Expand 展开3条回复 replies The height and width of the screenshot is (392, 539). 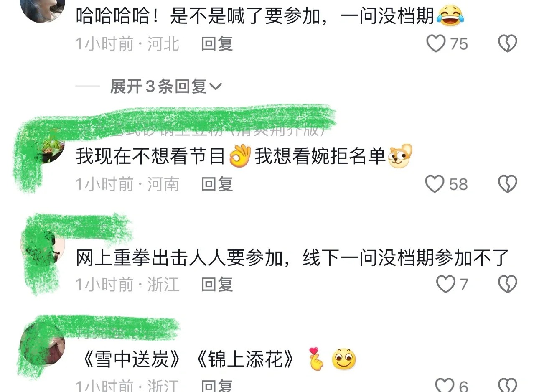click(166, 87)
